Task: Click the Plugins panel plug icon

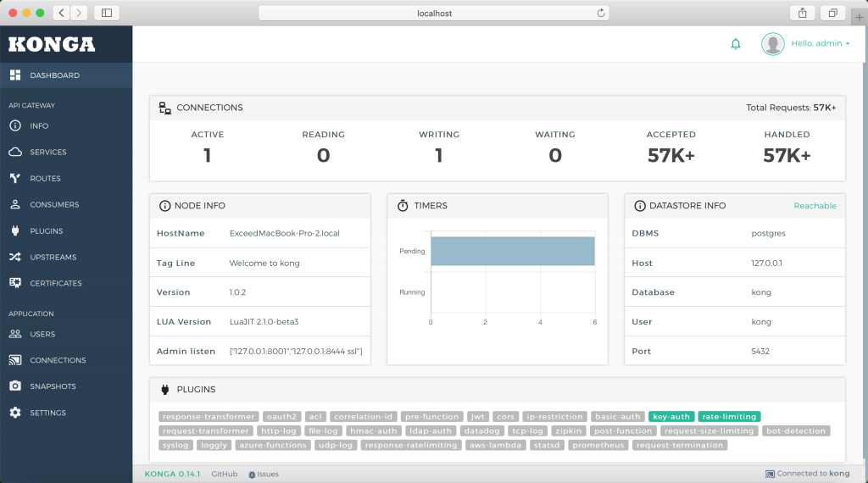Action: click(x=165, y=390)
